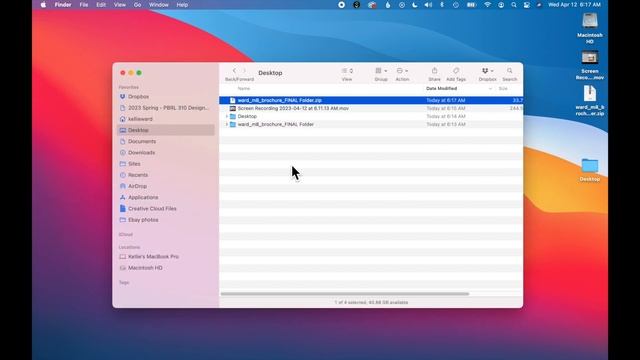Open the Action menu dropdown

[x=402, y=71]
